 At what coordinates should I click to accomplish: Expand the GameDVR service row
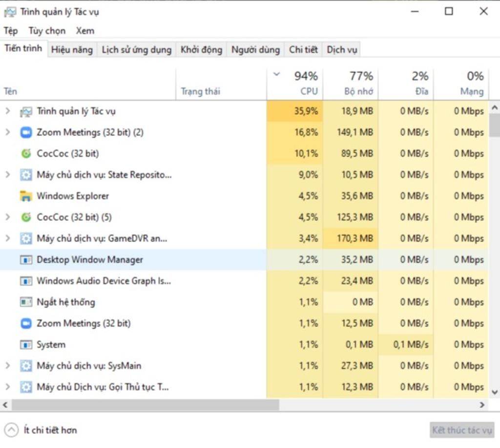(x=8, y=238)
